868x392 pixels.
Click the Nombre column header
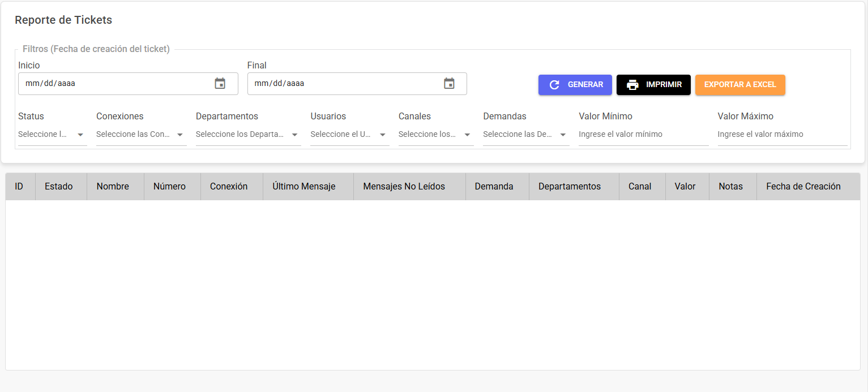point(116,187)
